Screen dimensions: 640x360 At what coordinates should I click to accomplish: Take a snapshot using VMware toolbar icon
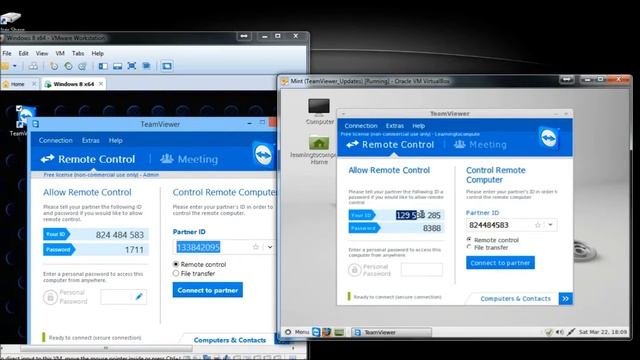click(53, 66)
